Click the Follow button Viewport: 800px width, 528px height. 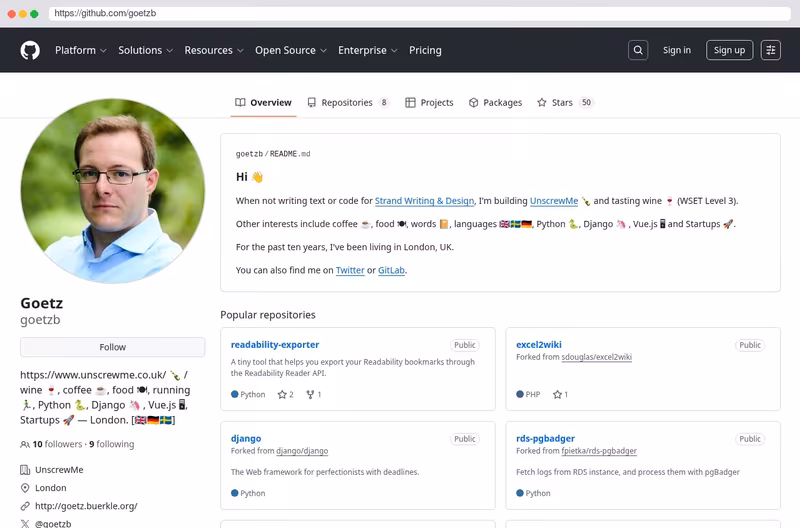(113, 347)
